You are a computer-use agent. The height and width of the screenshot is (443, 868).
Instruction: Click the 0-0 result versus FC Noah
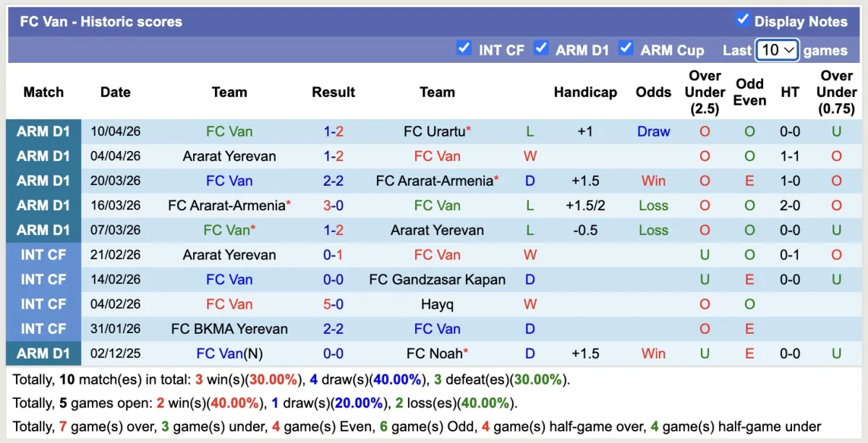coord(333,353)
